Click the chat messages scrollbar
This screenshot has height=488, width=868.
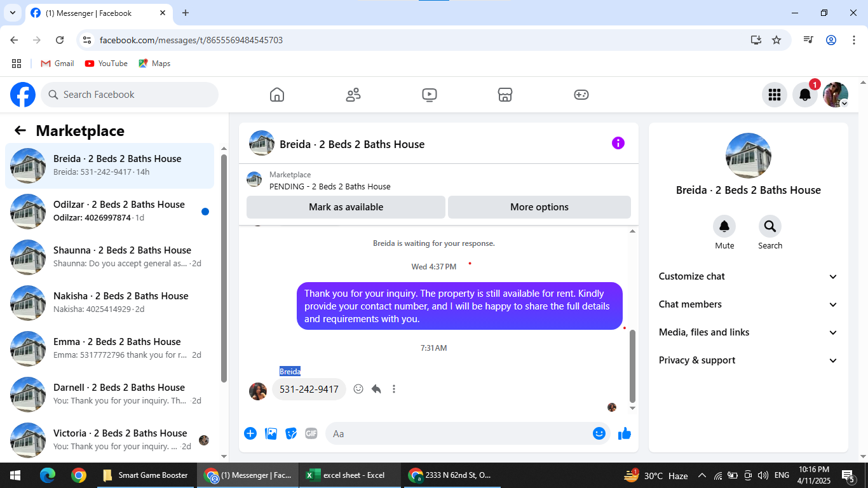pos(632,366)
